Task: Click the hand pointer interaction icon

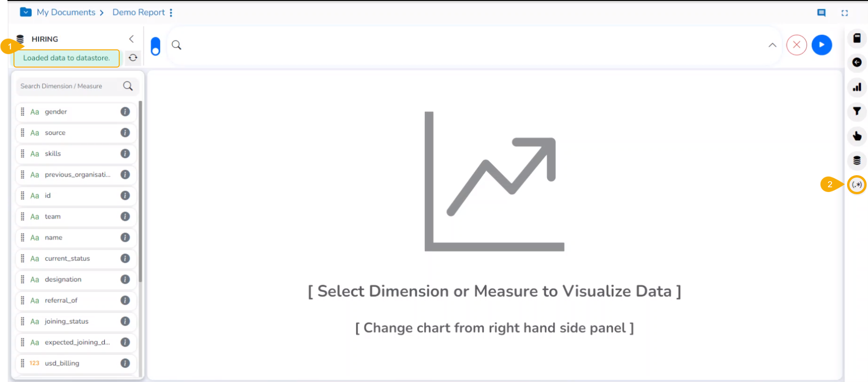Action: [856, 136]
